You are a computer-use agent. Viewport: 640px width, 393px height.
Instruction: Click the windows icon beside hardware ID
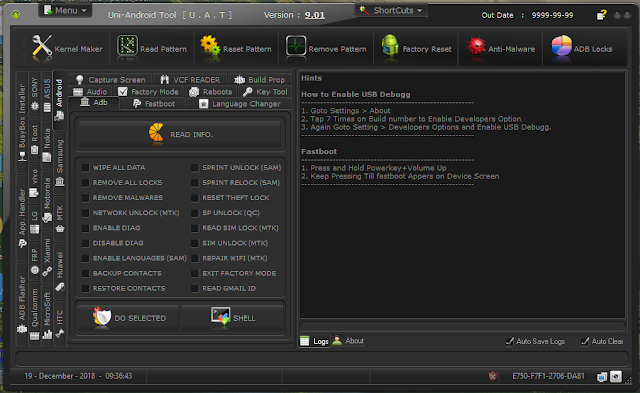(x=602, y=377)
